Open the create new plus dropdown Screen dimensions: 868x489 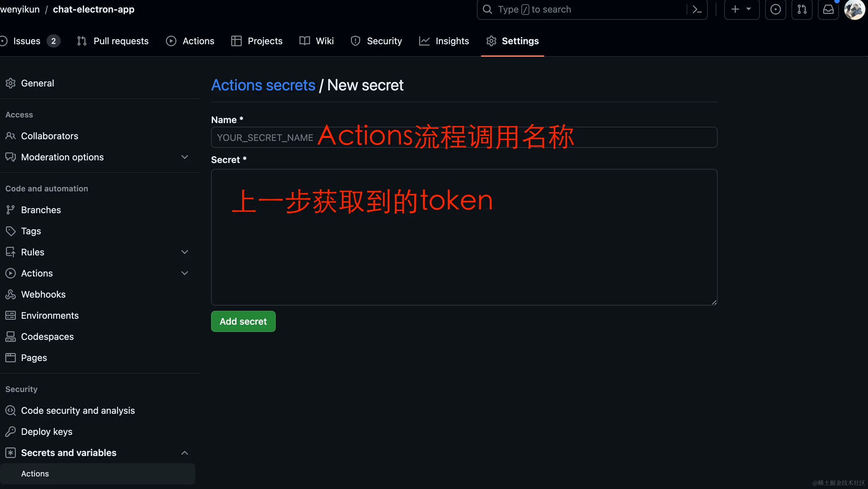[x=741, y=10]
